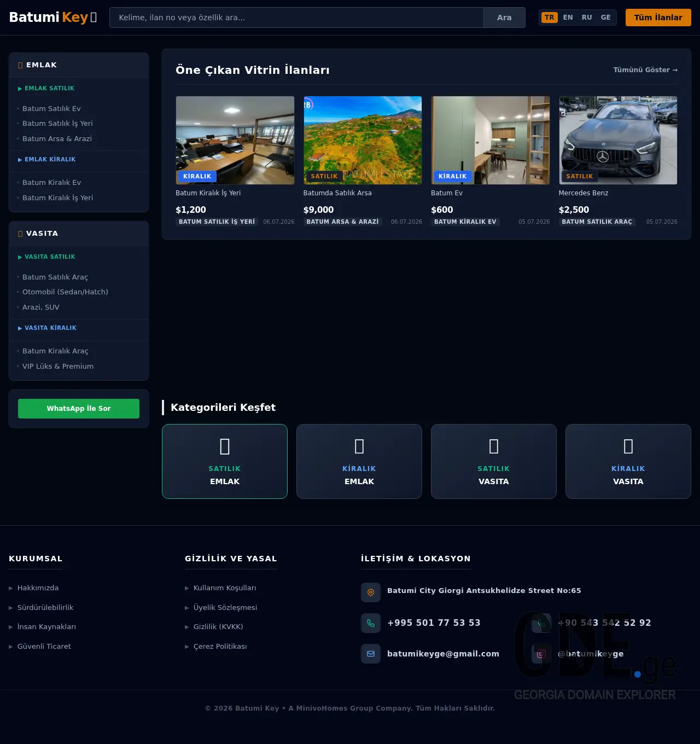Viewport: 700px width, 744px height.
Task: Switch language to EN
Action: point(568,18)
